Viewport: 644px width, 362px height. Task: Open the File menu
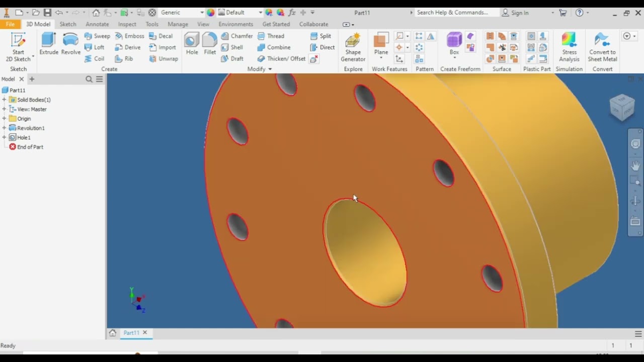tap(10, 24)
